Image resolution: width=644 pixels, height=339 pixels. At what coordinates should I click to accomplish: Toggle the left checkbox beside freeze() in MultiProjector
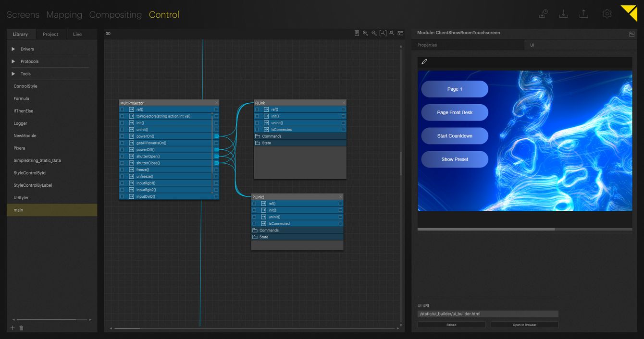pos(122,170)
